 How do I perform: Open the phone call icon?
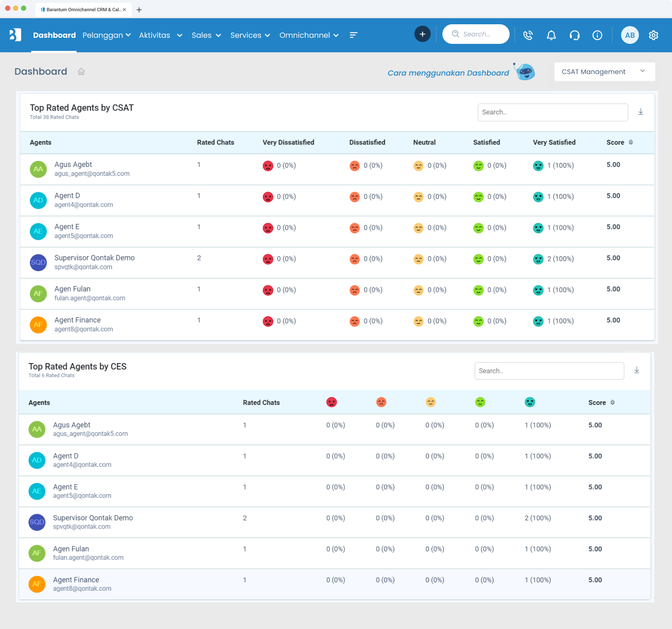528,35
